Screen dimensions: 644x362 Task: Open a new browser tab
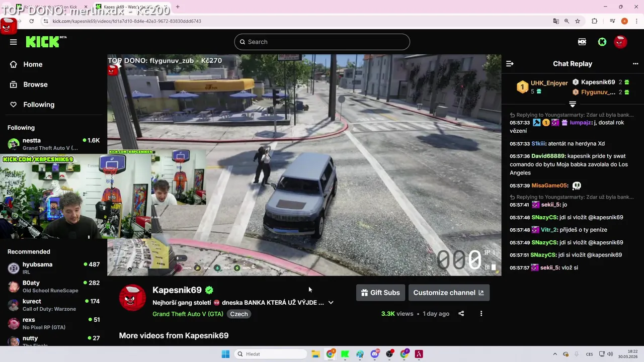(178, 7)
